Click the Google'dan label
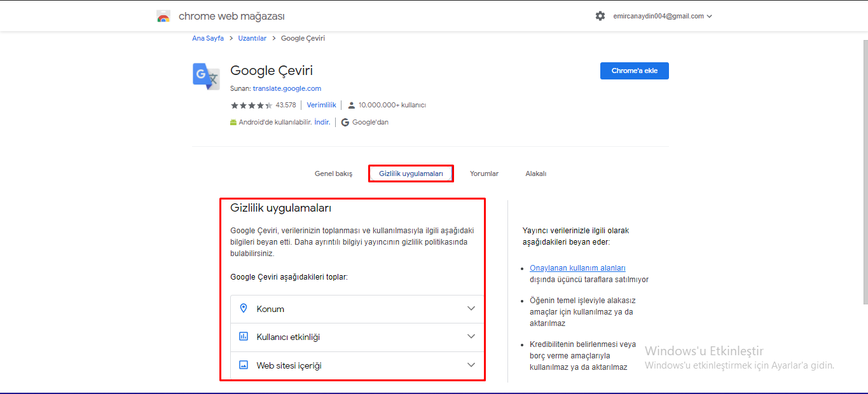 pyautogui.click(x=370, y=122)
